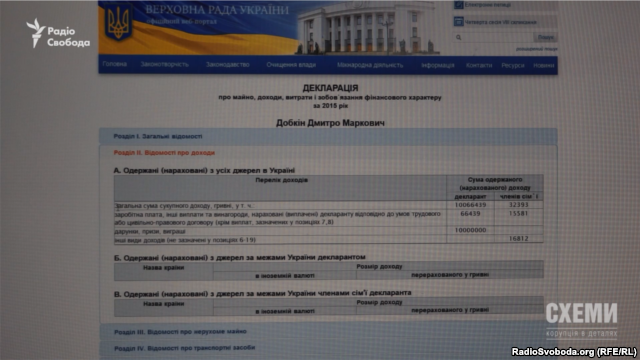Collapse Розділ II. Відомості про доходи section
The width and height of the screenshot is (640, 360).
pyautogui.click(x=164, y=153)
